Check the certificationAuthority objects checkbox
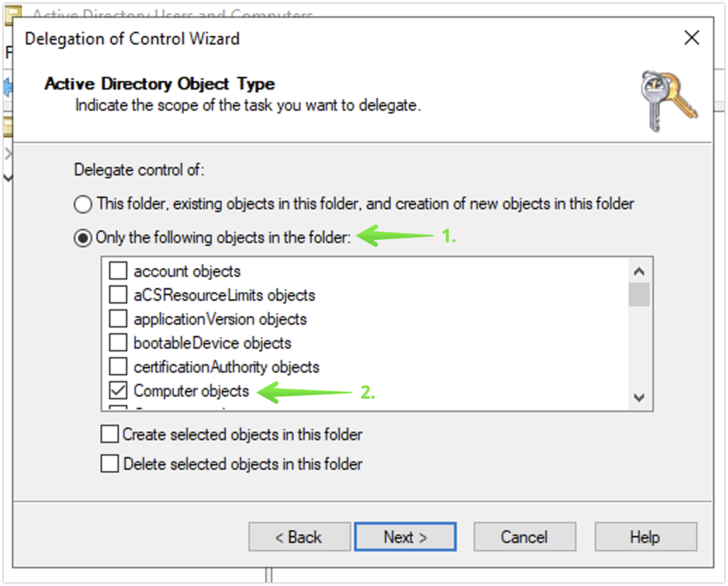 (x=118, y=367)
